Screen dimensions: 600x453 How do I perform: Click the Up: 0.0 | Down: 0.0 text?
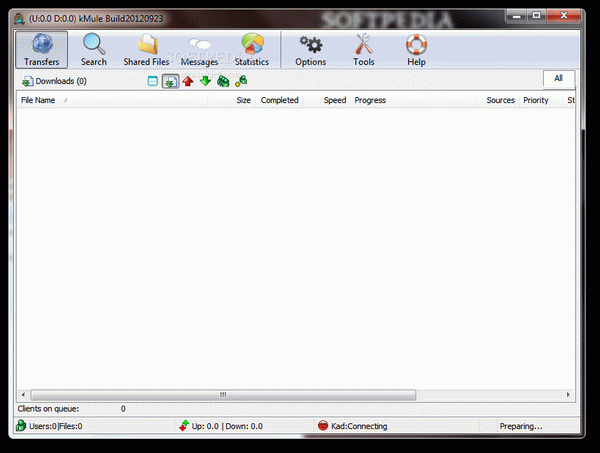[x=227, y=426]
